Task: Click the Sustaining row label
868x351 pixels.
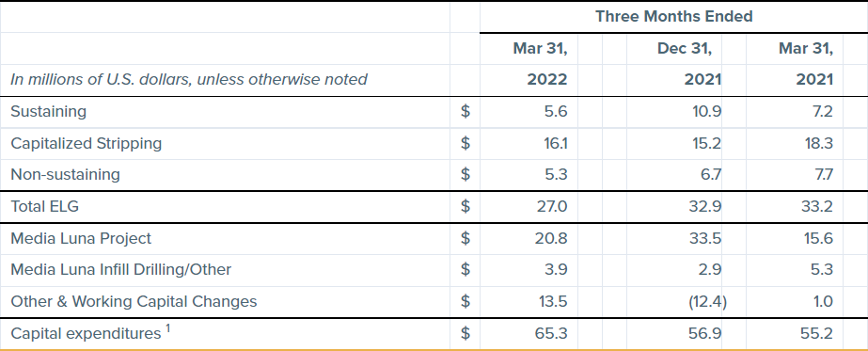Action: pos(49,112)
